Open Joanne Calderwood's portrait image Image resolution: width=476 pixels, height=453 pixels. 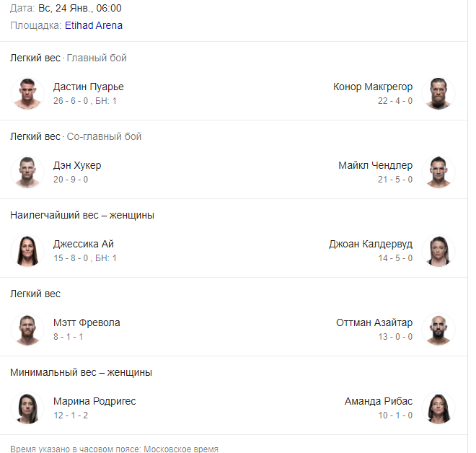pos(438,250)
